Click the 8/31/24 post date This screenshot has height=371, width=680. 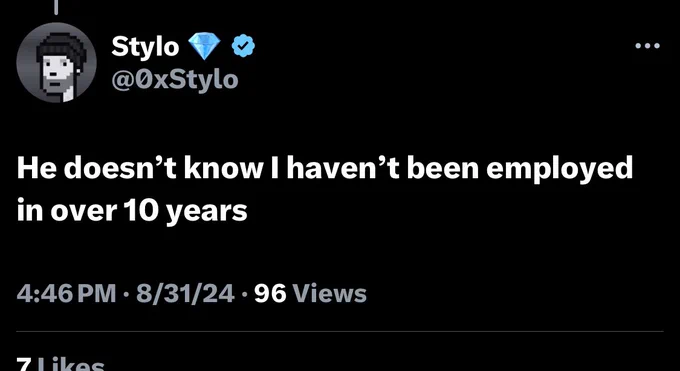[x=185, y=293]
